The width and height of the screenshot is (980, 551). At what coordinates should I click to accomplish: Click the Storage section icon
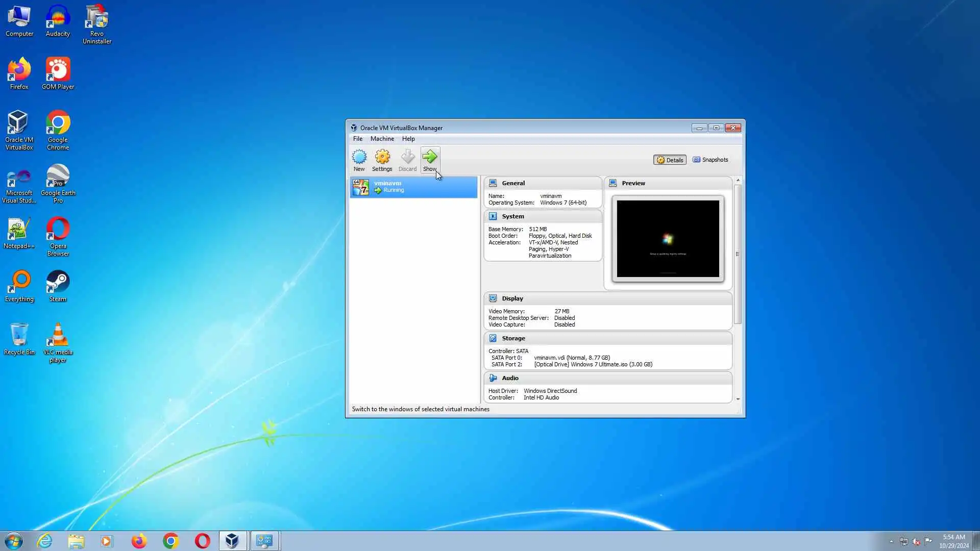[x=493, y=338]
